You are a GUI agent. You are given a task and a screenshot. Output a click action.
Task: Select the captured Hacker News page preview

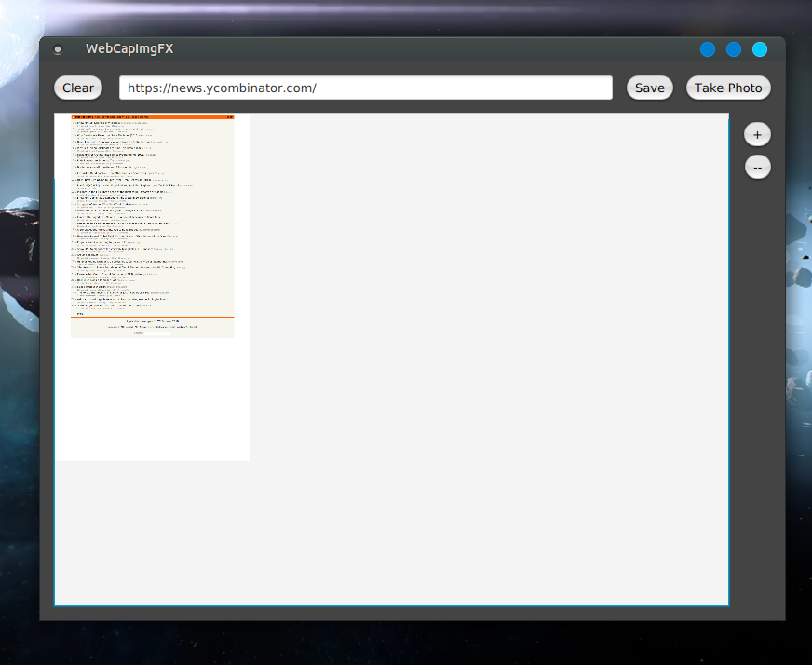coord(152,224)
